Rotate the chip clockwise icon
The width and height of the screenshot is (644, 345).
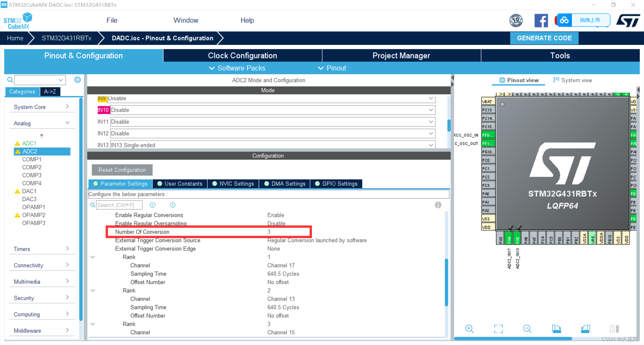(556, 329)
